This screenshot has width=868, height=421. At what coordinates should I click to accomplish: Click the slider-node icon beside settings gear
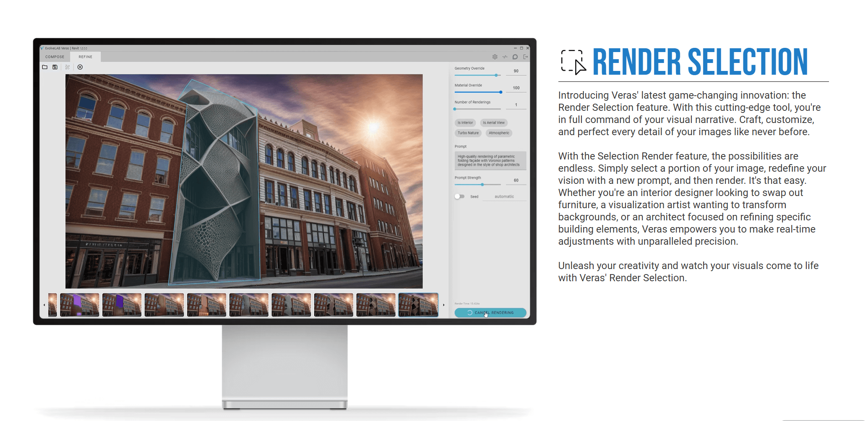[x=505, y=57]
